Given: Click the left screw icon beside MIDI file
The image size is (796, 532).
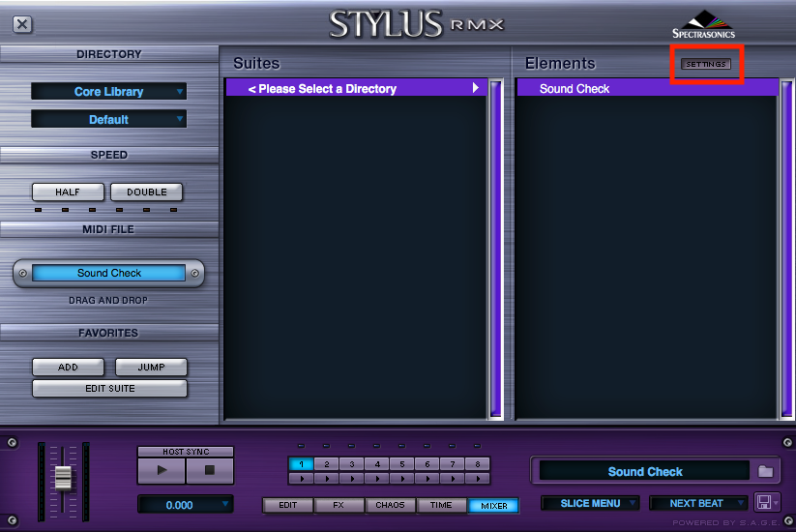Looking at the screenshot, I should tap(23, 273).
